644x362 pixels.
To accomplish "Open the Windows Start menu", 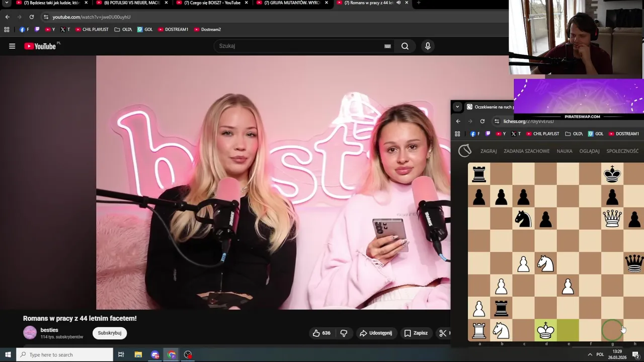I will point(8,355).
